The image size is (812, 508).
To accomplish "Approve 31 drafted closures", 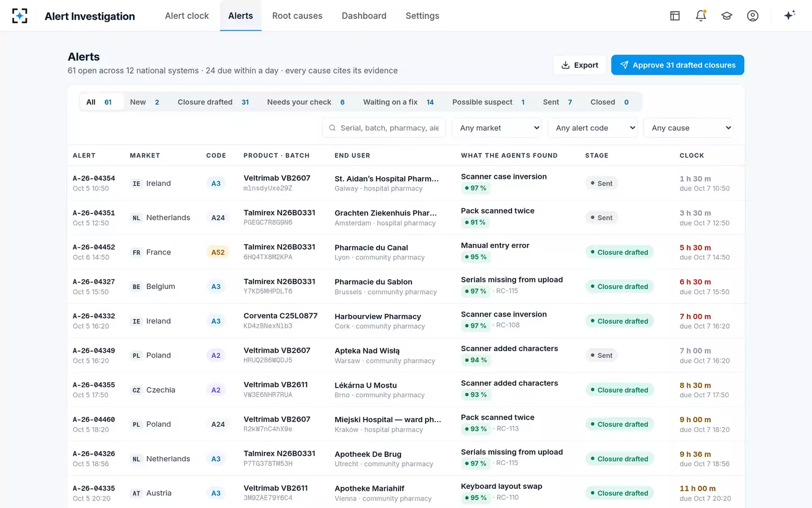I will coord(677,65).
